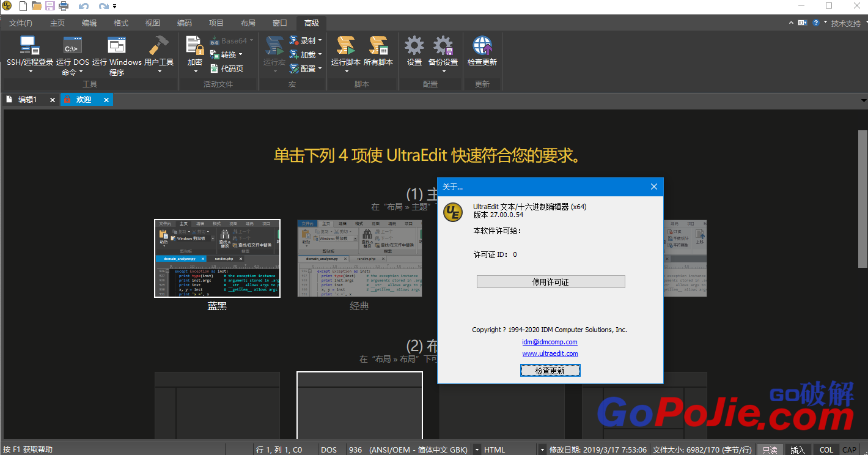868x455 pixels.
Task: Open HTML syntax dropdown in status bar
Action: [x=542, y=449]
